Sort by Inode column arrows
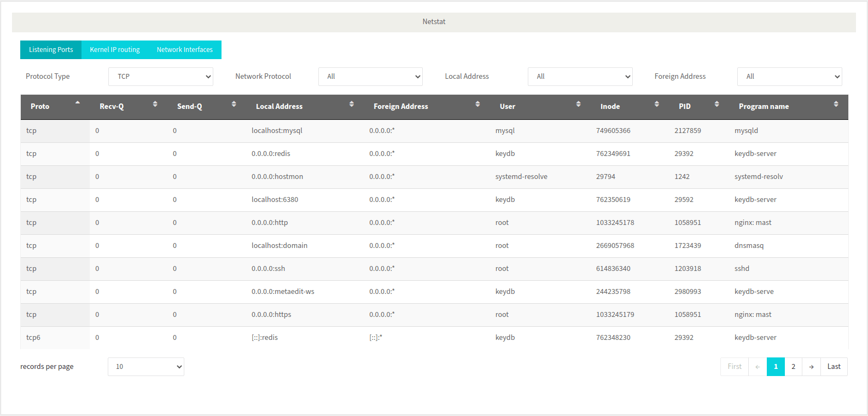The height and width of the screenshot is (416, 868). coord(657,104)
